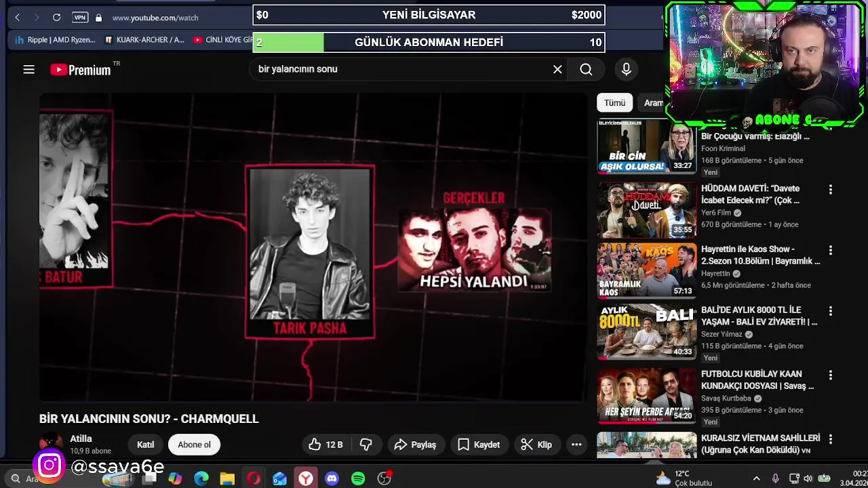Click the YouTube Premium logo
The image size is (868, 488).
click(81, 70)
